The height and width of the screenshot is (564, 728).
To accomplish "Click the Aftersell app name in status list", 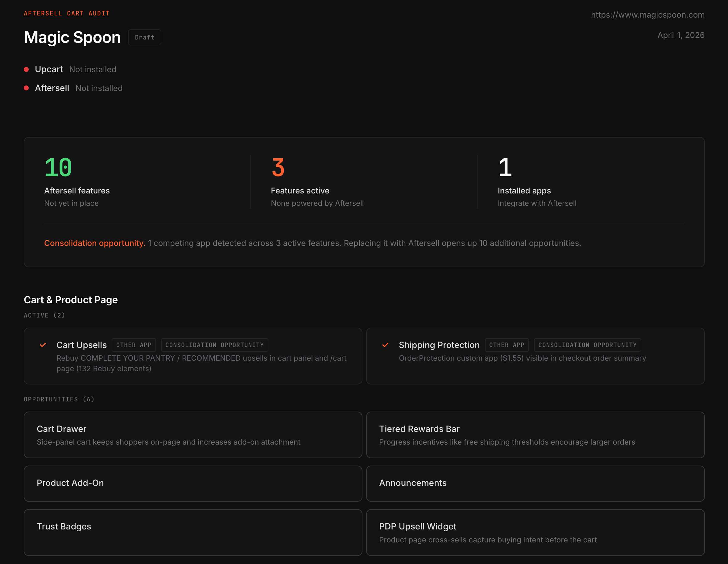I will point(52,88).
